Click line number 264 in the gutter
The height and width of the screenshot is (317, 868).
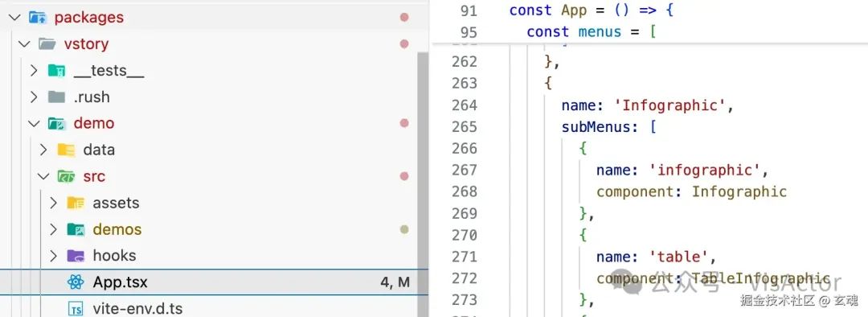(x=465, y=105)
